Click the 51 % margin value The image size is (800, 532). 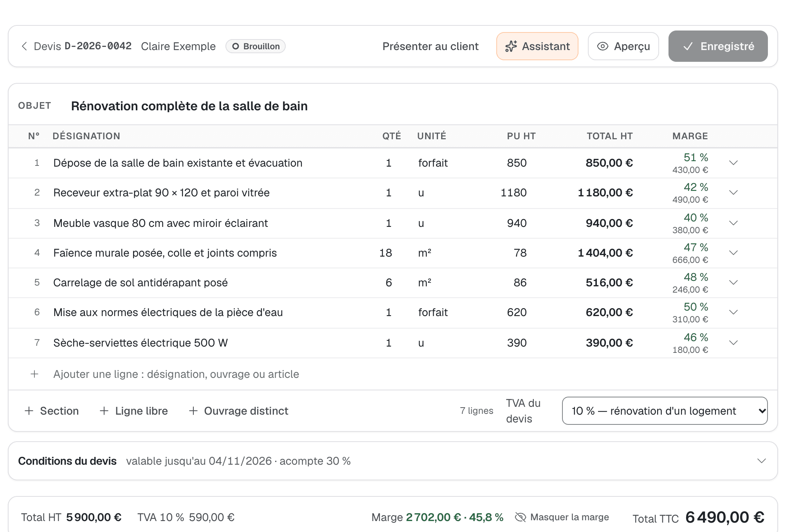(x=695, y=157)
